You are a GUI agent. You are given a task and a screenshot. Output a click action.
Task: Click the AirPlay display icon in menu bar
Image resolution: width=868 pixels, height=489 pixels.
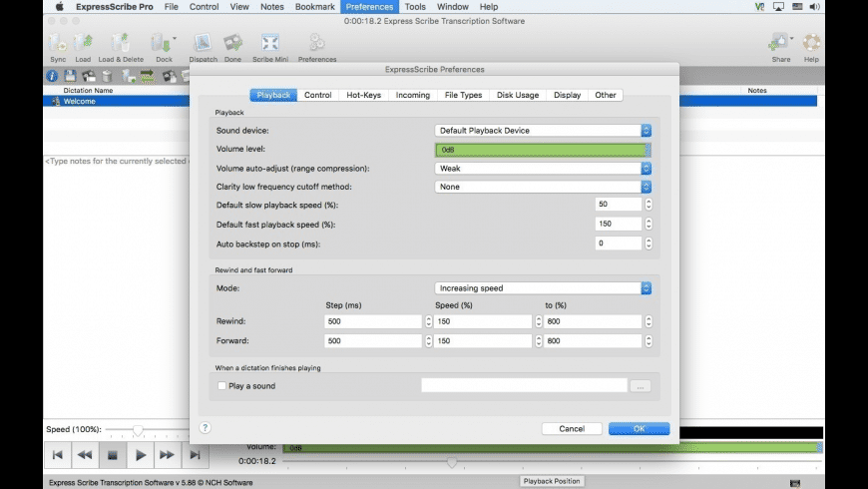point(778,7)
